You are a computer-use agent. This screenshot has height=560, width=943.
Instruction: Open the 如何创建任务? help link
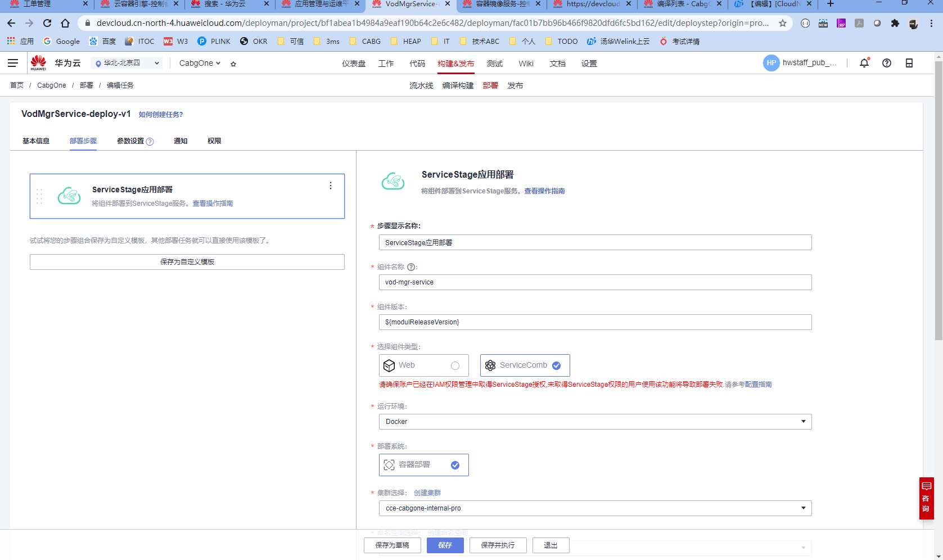click(x=161, y=115)
